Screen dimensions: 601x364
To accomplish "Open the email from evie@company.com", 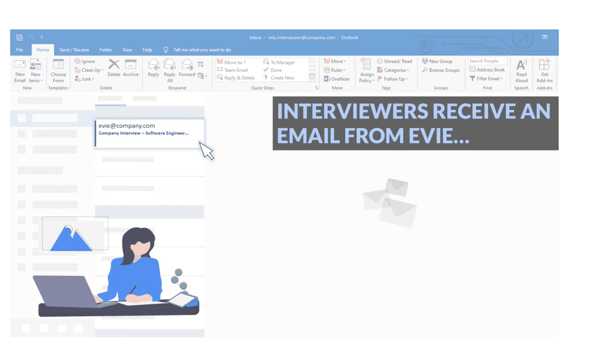I will (150, 133).
